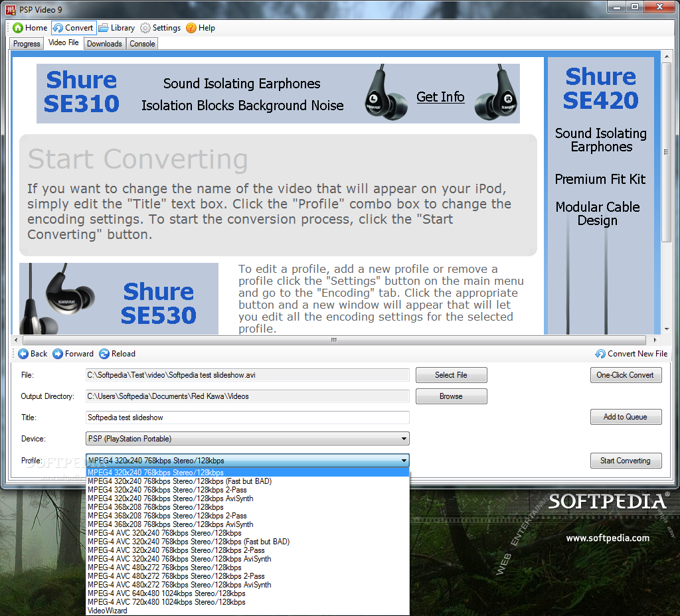Choose MPEG-4 AVC 480x272 768kbps AviSynth
Viewport: 680px width, 616px height.
(x=248, y=585)
